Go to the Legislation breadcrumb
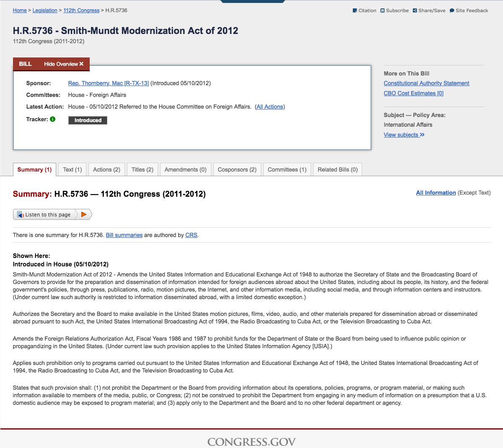The width and height of the screenshot is (503, 448). [45, 10]
